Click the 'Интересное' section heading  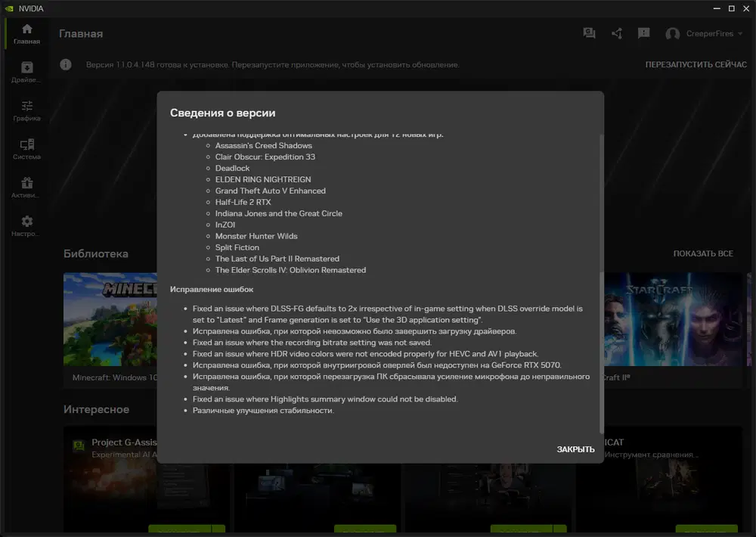(97, 410)
